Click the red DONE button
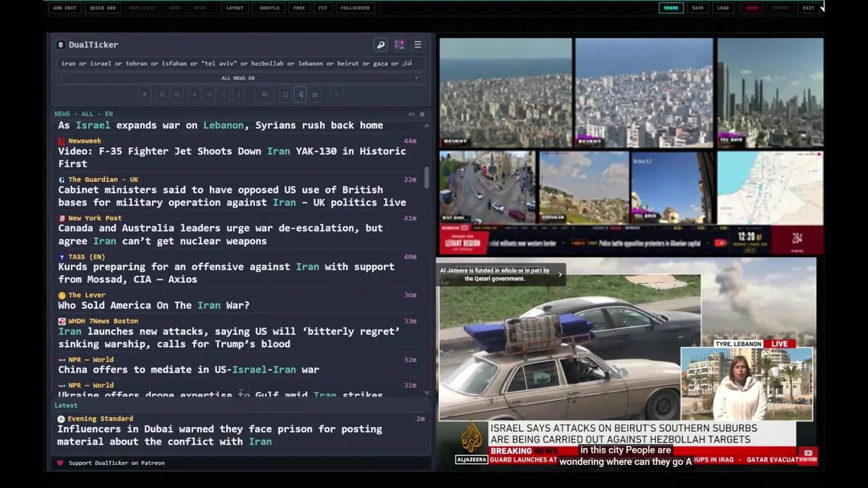 click(752, 8)
